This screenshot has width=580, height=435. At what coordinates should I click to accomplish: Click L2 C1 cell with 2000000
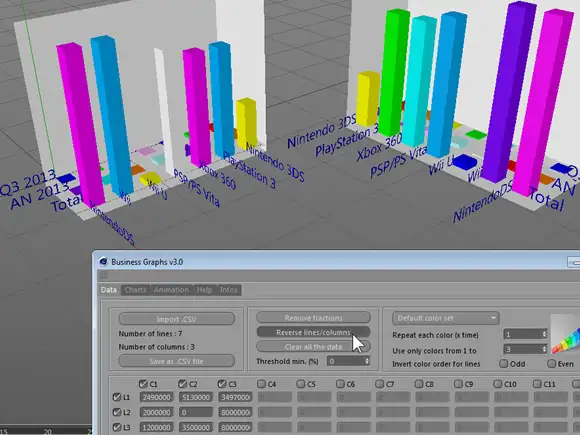click(156, 412)
